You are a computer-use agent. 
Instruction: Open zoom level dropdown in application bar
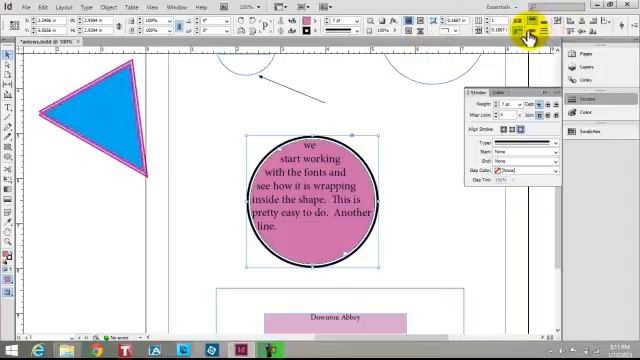click(258, 7)
